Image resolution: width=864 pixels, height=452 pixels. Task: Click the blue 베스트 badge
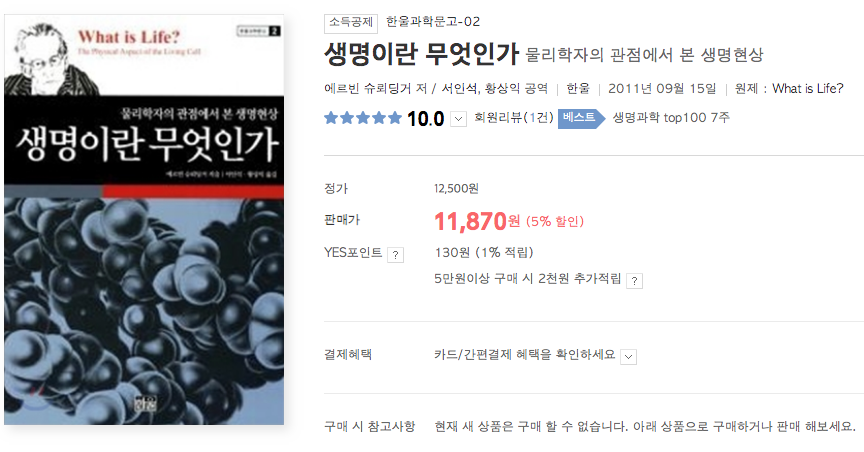coord(581,118)
